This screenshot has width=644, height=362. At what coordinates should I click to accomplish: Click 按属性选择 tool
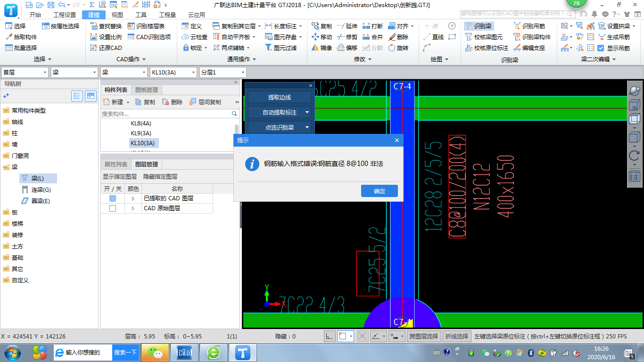pos(60,26)
